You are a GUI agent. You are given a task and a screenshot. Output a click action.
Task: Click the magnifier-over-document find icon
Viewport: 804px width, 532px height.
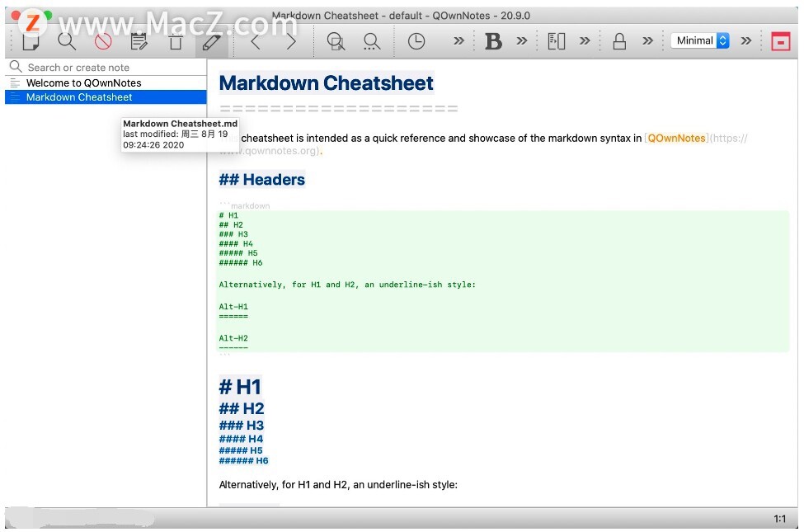(336, 41)
